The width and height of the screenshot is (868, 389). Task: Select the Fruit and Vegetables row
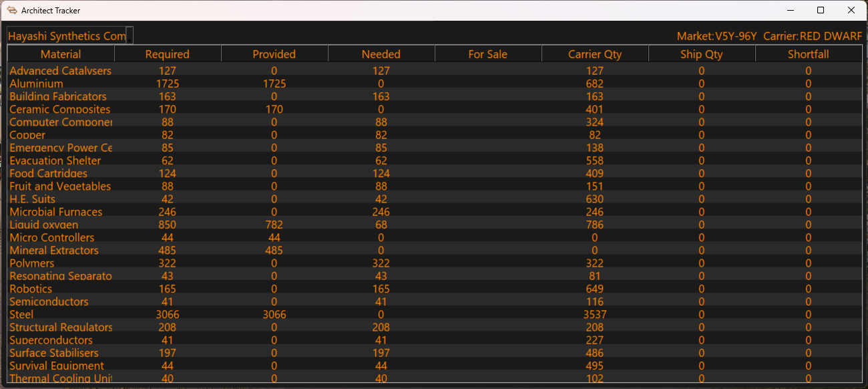435,186
